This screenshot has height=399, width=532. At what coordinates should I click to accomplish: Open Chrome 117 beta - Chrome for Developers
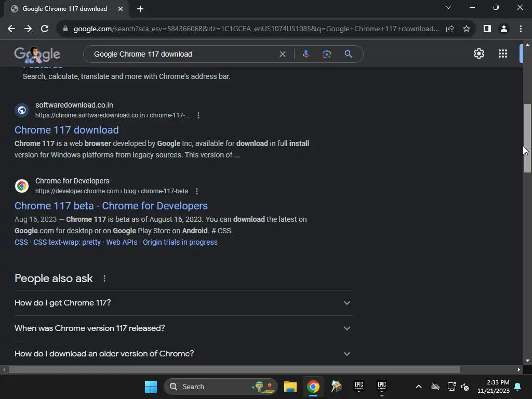point(111,206)
